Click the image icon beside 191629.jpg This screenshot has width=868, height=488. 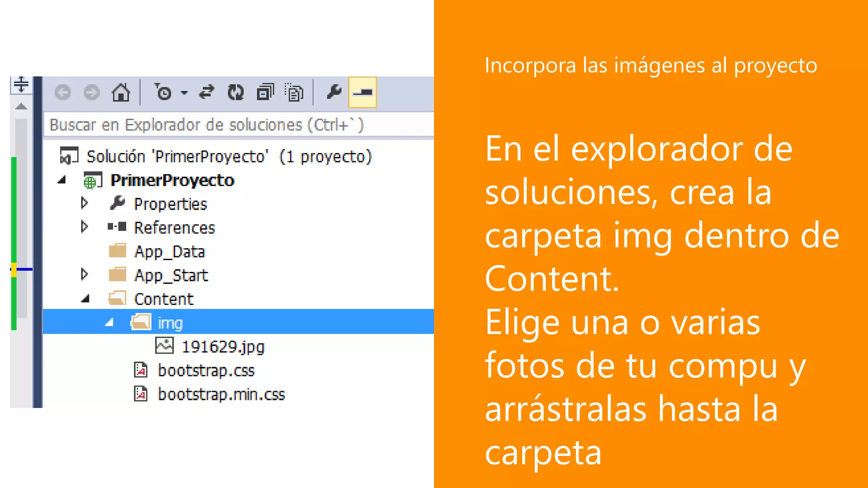coord(164,346)
